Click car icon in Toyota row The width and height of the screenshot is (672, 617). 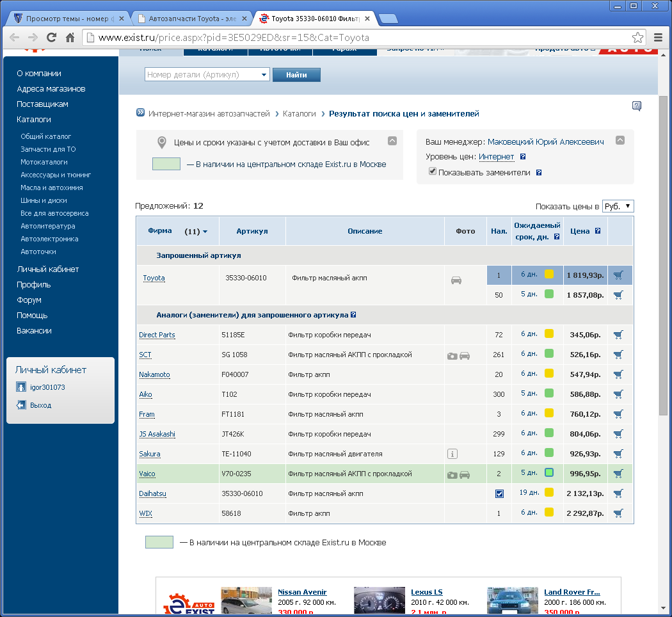click(x=456, y=280)
